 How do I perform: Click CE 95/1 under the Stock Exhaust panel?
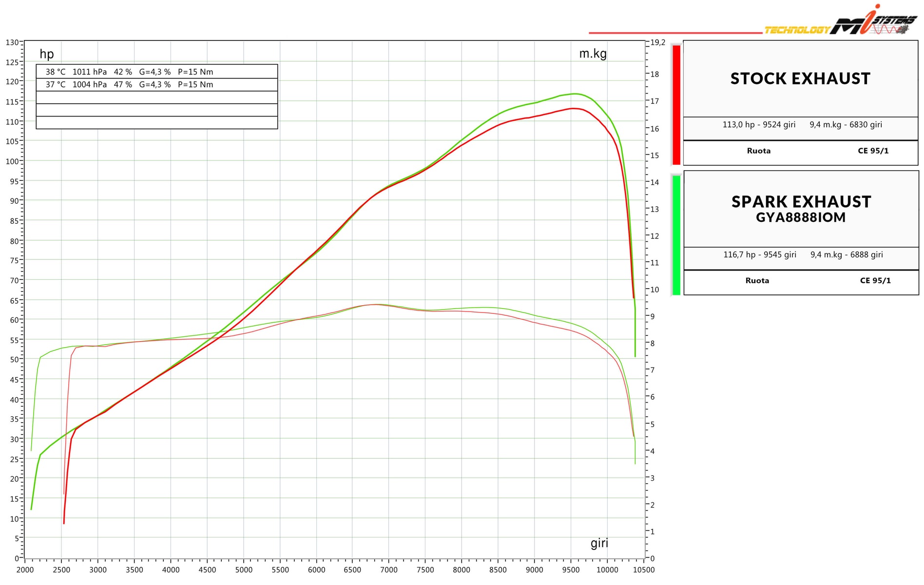[x=873, y=151]
